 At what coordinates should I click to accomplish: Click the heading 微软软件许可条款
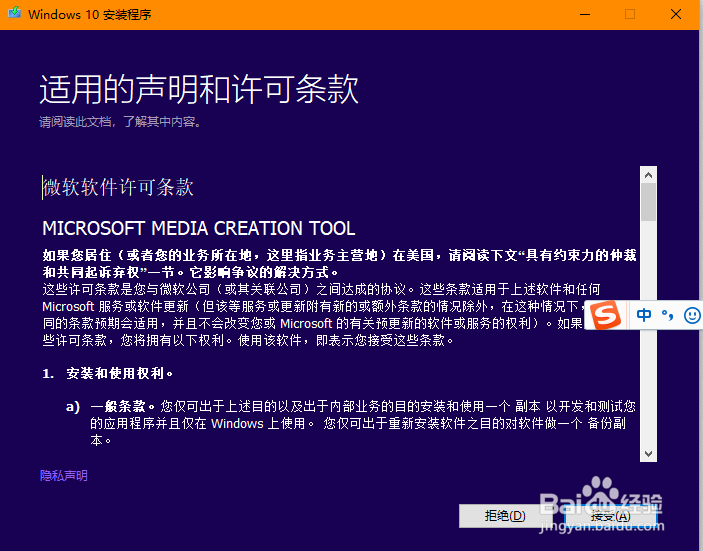click(118, 187)
